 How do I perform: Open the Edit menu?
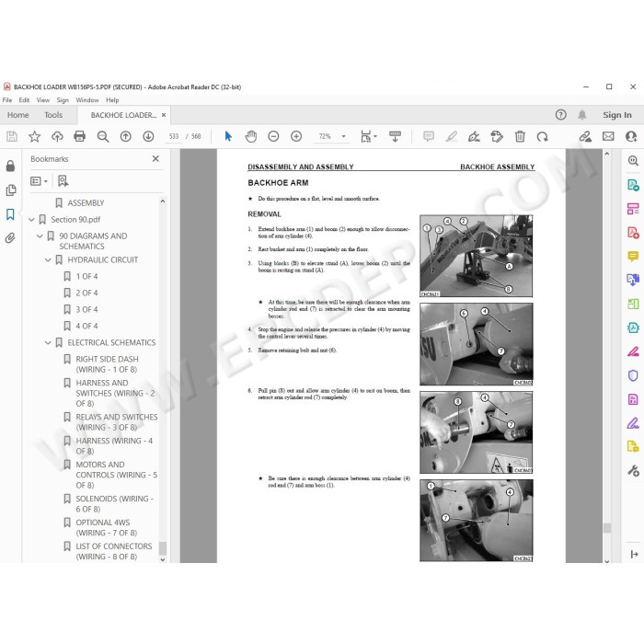pos(24,99)
